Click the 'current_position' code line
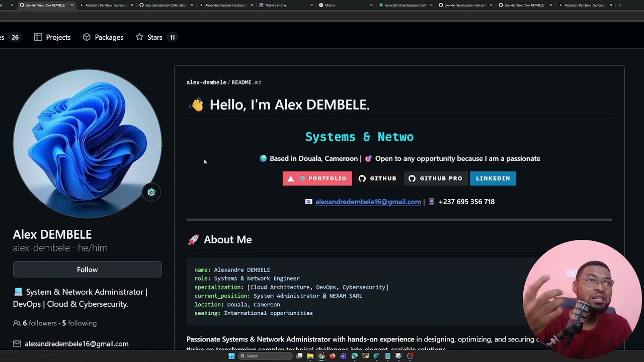This screenshot has height=362, width=644. pos(278,296)
